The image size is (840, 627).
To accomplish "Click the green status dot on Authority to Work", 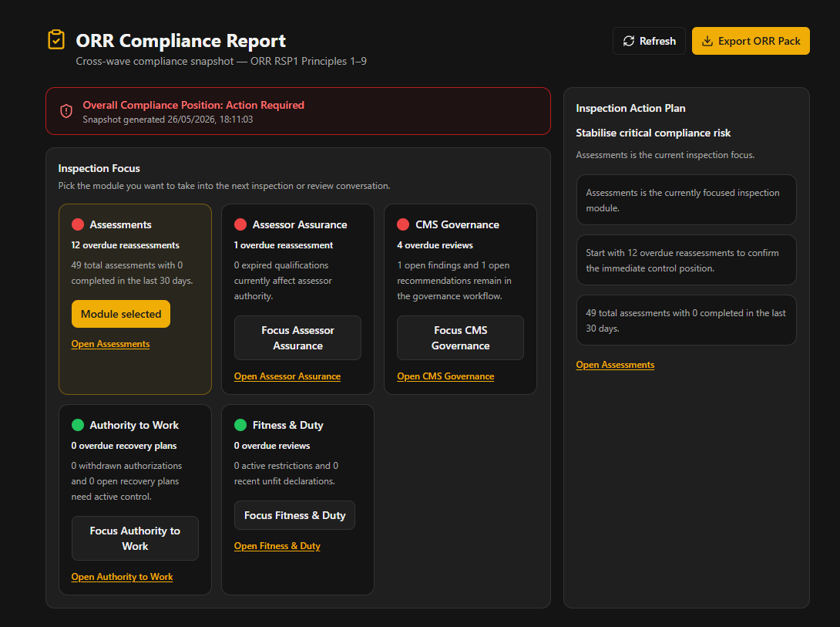I will [78, 425].
